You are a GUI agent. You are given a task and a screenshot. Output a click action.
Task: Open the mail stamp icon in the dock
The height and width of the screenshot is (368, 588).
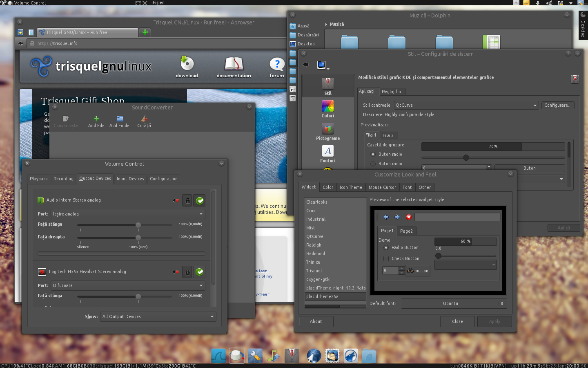point(332,356)
